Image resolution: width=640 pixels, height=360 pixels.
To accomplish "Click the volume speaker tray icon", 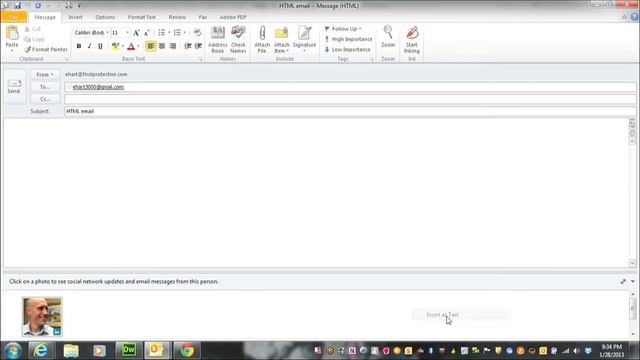I will click(576, 351).
